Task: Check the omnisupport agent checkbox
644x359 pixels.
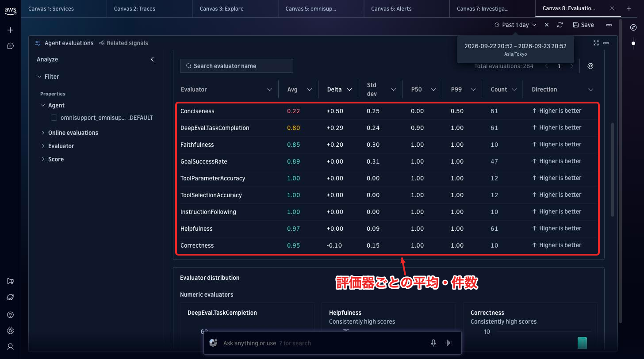Action: 54,118
